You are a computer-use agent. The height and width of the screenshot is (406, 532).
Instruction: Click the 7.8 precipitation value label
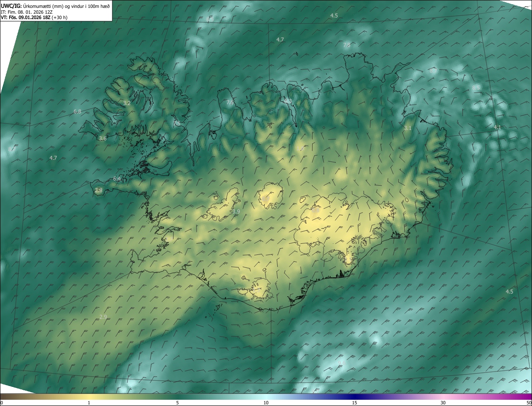point(347,45)
